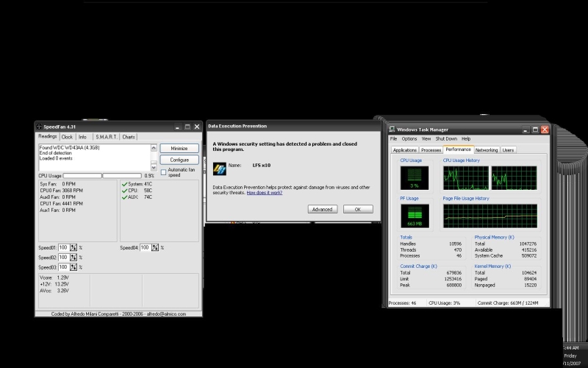Image resolution: width=588 pixels, height=368 pixels.
Task: Select the Performance tab in Task Manager
Action: (458, 149)
